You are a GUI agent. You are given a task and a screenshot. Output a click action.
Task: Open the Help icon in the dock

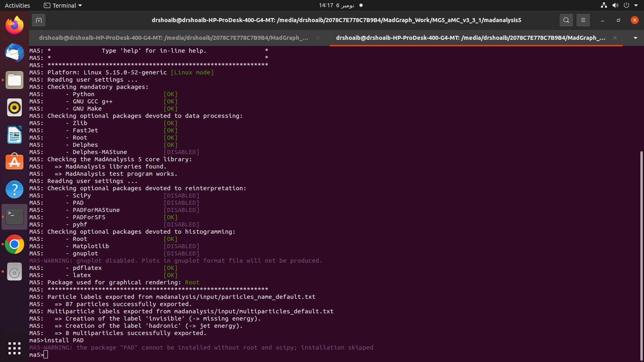coord(14,189)
